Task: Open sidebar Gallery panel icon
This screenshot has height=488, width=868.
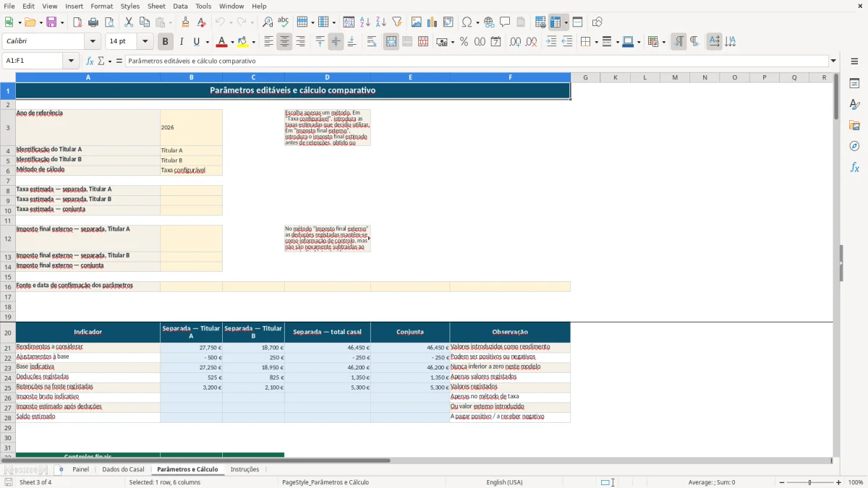Action: click(x=854, y=125)
